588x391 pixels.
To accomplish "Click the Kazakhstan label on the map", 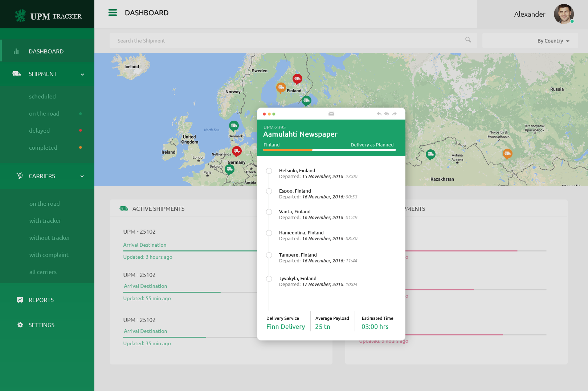I will (442, 179).
